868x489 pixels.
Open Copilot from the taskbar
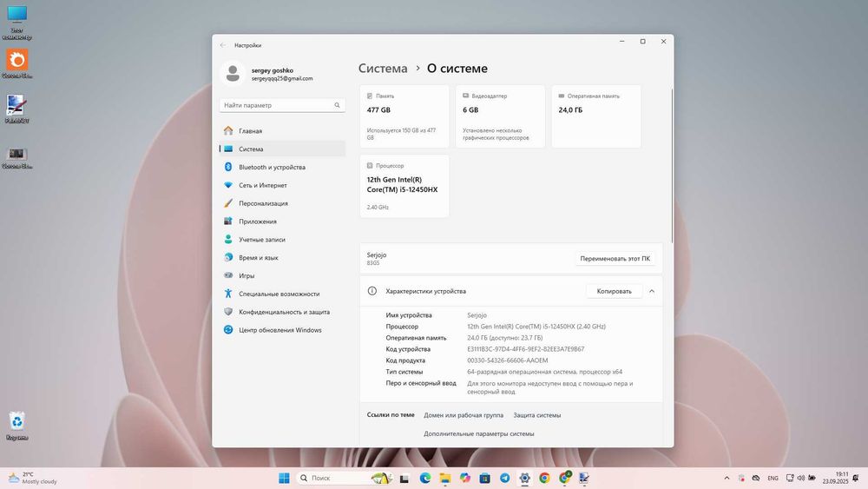(465, 478)
